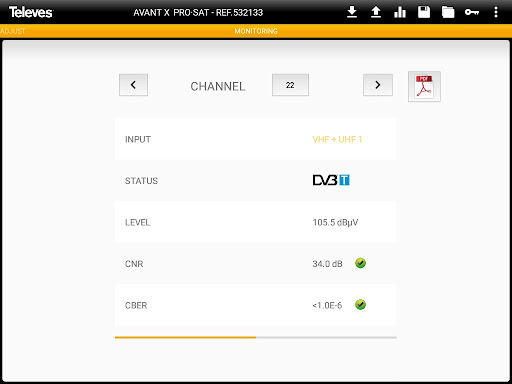Export report with the PDF icon
512x384 pixels.
click(x=424, y=87)
